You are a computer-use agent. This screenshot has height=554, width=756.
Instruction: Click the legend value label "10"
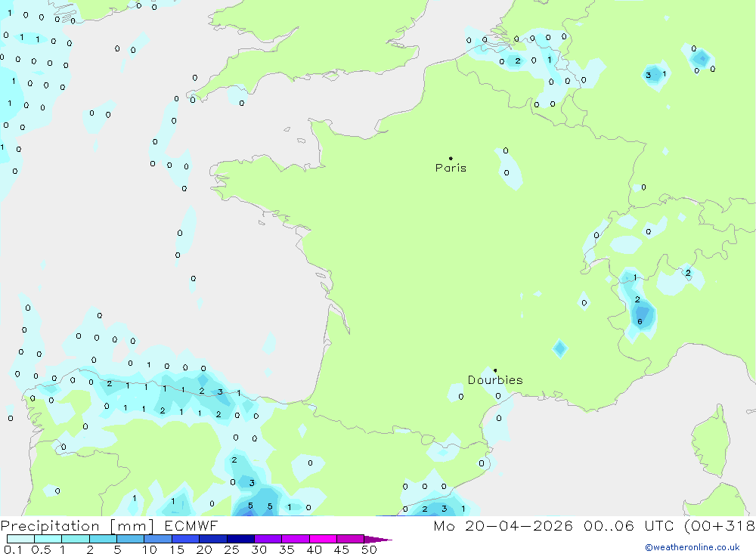coord(150,549)
